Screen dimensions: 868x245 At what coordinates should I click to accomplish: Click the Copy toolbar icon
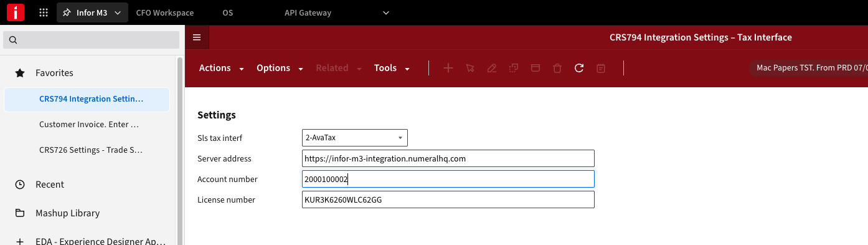(514, 68)
